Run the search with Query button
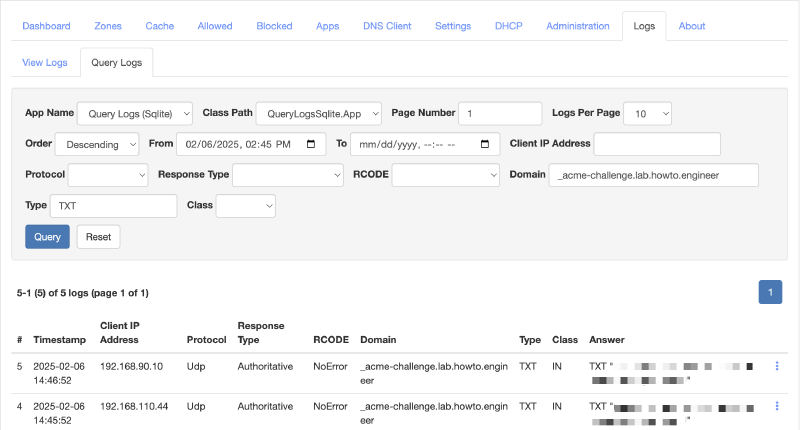This screenshot has height=430, width=800. (47, 237)
